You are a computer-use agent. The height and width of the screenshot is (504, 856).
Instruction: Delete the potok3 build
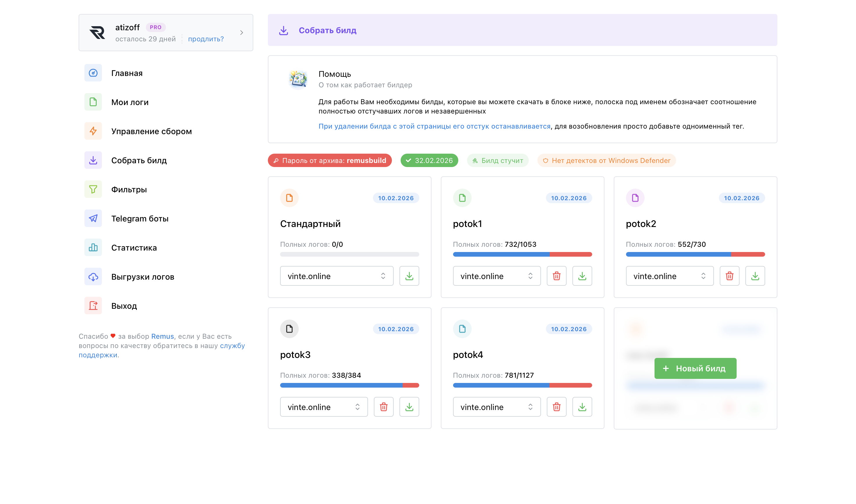pyautogui.click(x=383, y=407)
